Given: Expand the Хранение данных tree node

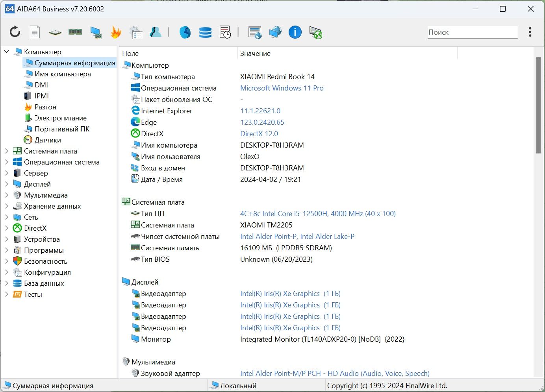Looking at the screenshot, I should pyautogui.click(x=6, y=206).
